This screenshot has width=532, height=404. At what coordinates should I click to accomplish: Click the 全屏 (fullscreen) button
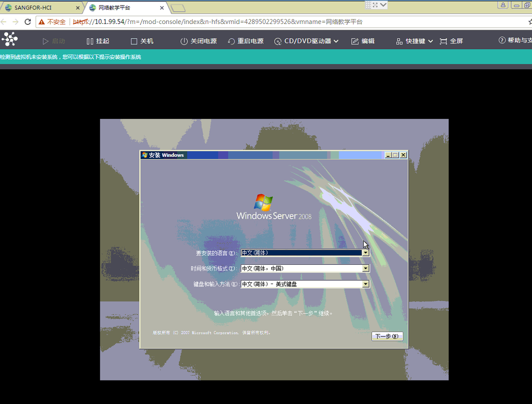point(451,41)
